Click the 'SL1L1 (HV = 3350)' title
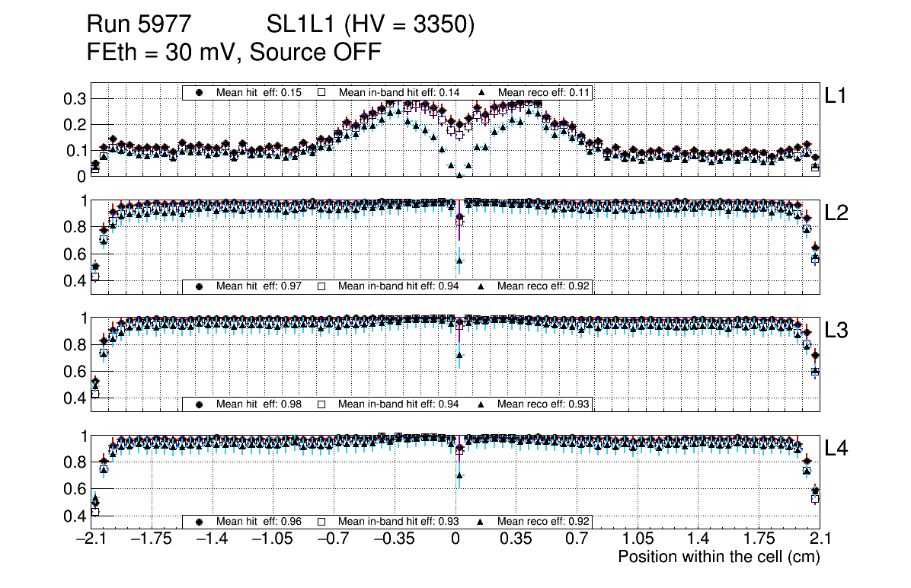This screenshot has width=911, height=588. pos(371,25)
